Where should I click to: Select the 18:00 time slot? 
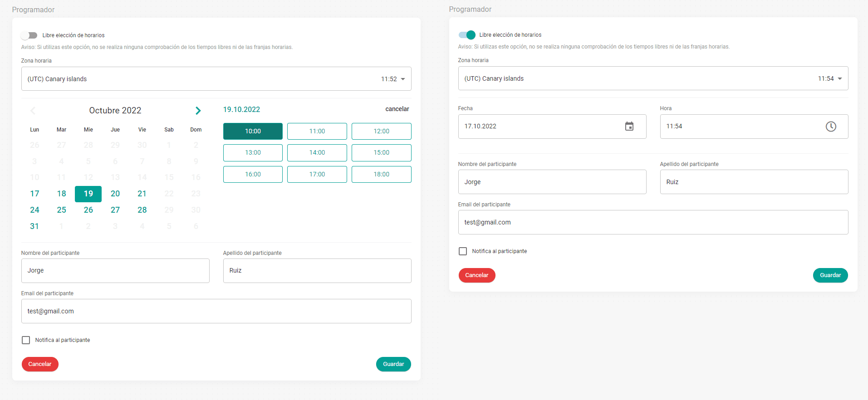pyautogui.click(x=382, y=175)
